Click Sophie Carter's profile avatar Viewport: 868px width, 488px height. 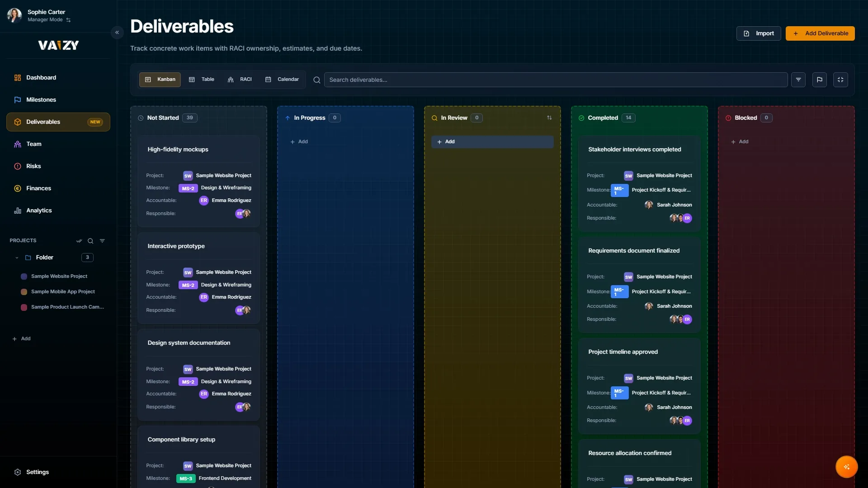coord(14,15)
